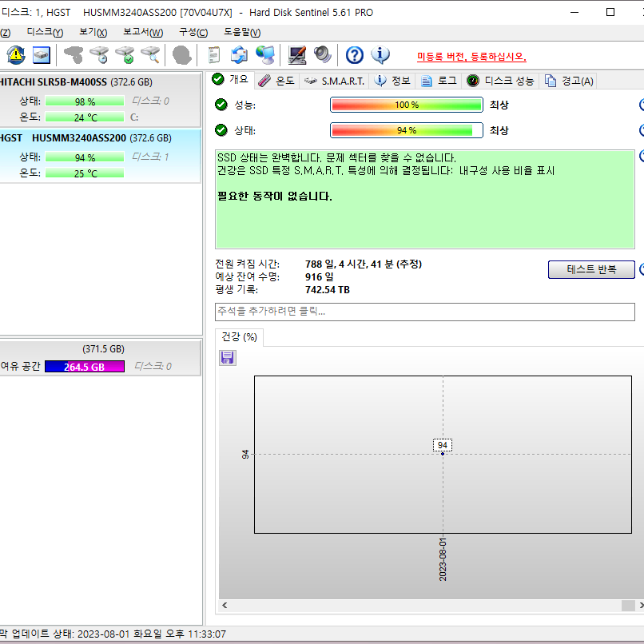Select the HGST HUSMM3240ASS200 disk entry
This screenshot has height=644, width=644.
coord(100,156)
